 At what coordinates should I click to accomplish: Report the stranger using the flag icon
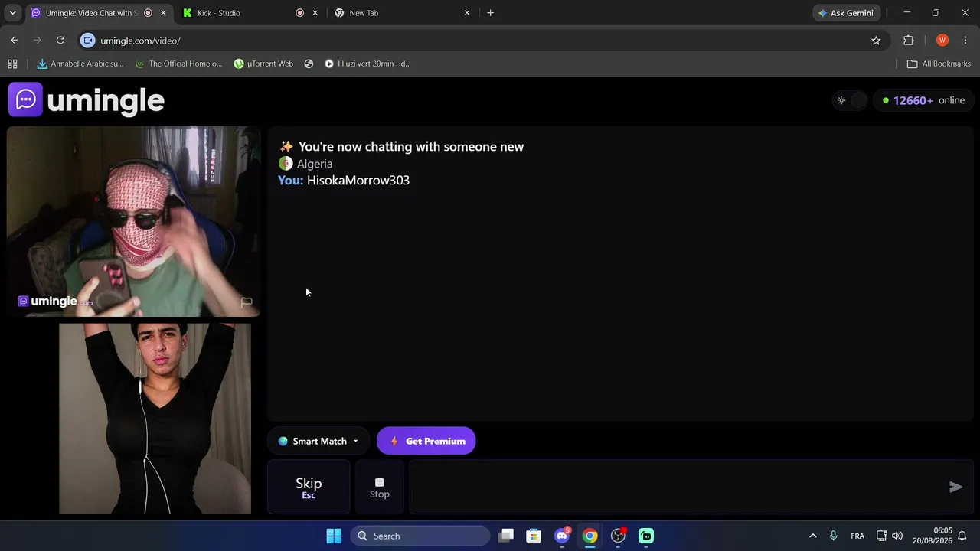point(247,302)
